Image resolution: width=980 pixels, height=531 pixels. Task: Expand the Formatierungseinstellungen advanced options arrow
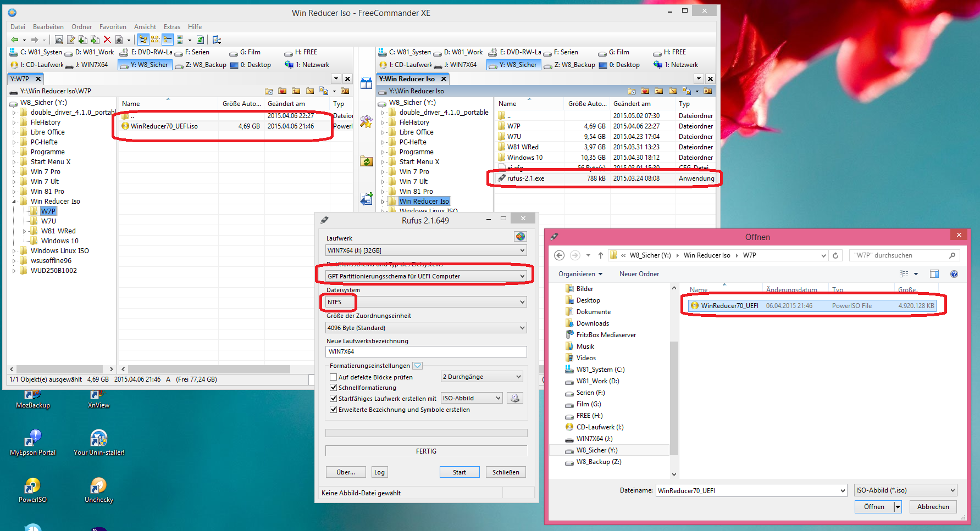[x=417, y=366]
